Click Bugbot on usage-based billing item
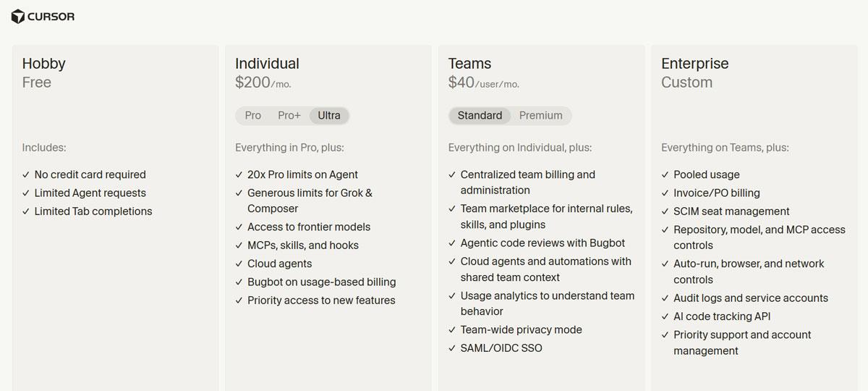Viewport: 868px width, 391px height. click(322, 282)
